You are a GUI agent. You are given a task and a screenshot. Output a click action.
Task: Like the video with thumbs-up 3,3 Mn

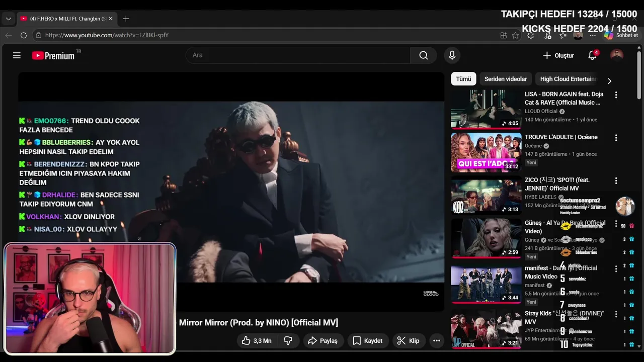pos(256,341)
